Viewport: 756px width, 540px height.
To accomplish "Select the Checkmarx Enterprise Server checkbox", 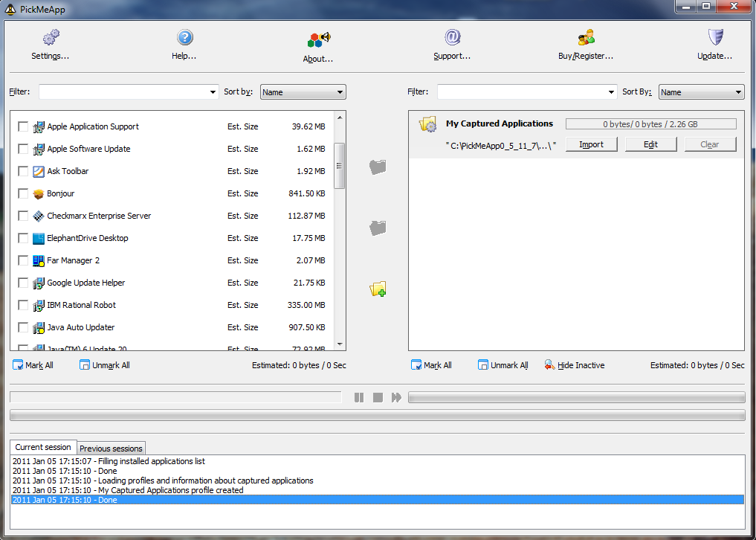I will (22, 216).
